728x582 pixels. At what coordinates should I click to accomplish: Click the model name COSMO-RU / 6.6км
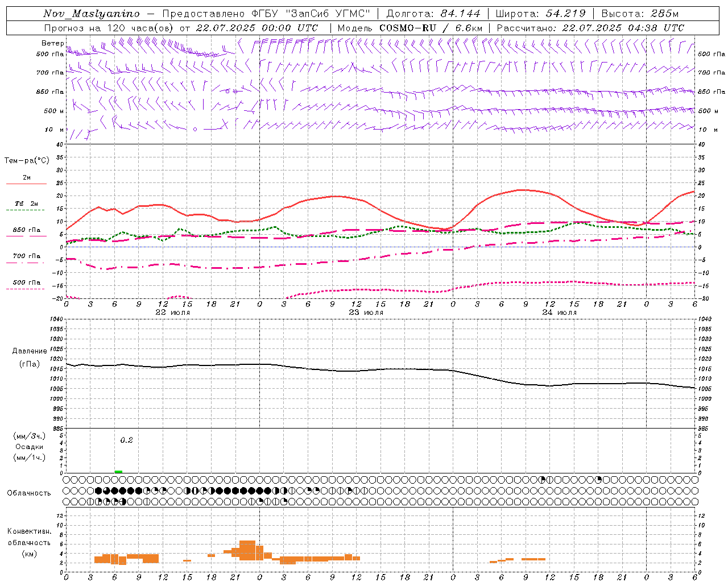(x=431, y=28)
